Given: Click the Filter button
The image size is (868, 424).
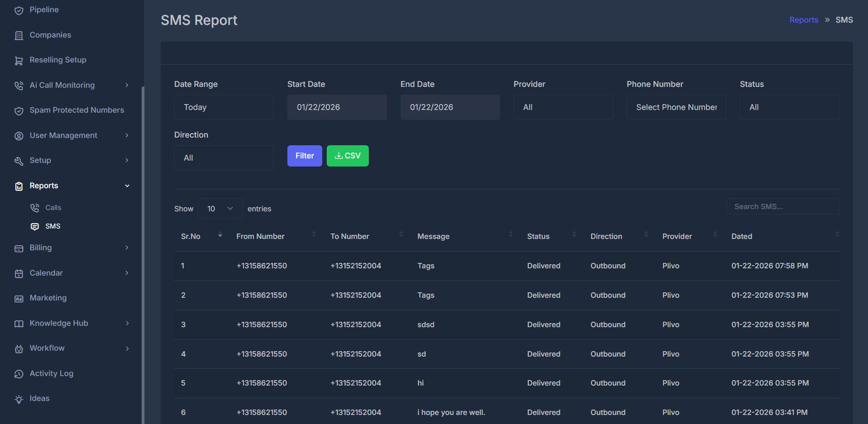Looking at the screenshot, I should coord(304,156).
